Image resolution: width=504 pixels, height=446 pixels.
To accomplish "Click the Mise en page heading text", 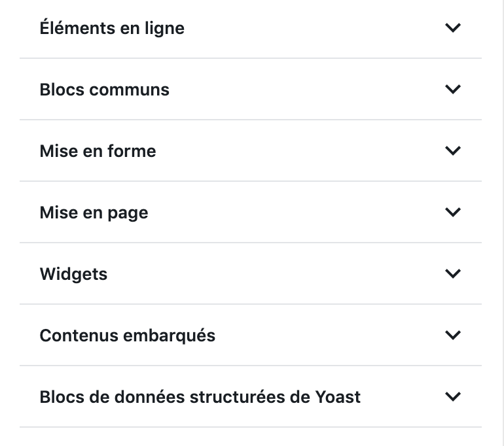I will 94,213.
